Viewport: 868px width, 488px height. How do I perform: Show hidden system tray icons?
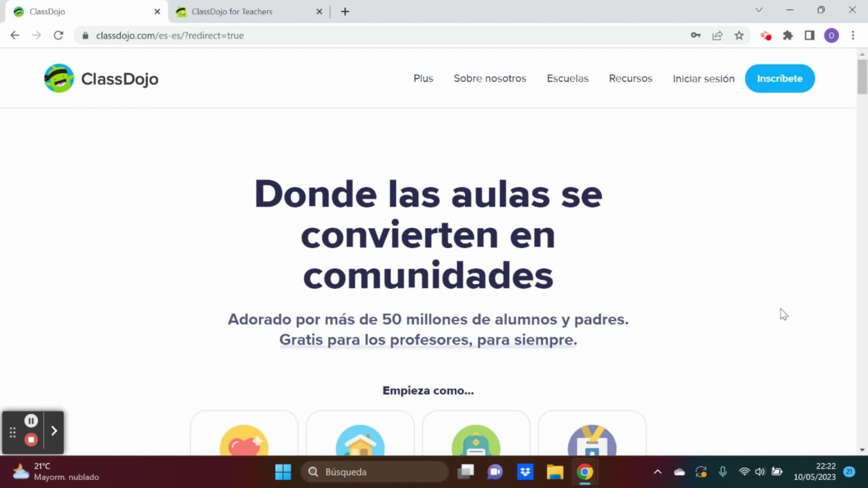(658, 472)
